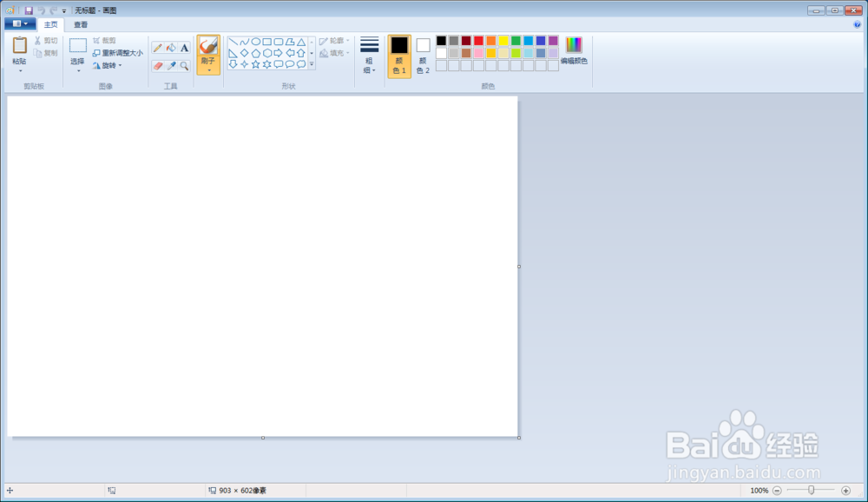
Task: Choose the Curve shape
Action: point(244,42)
